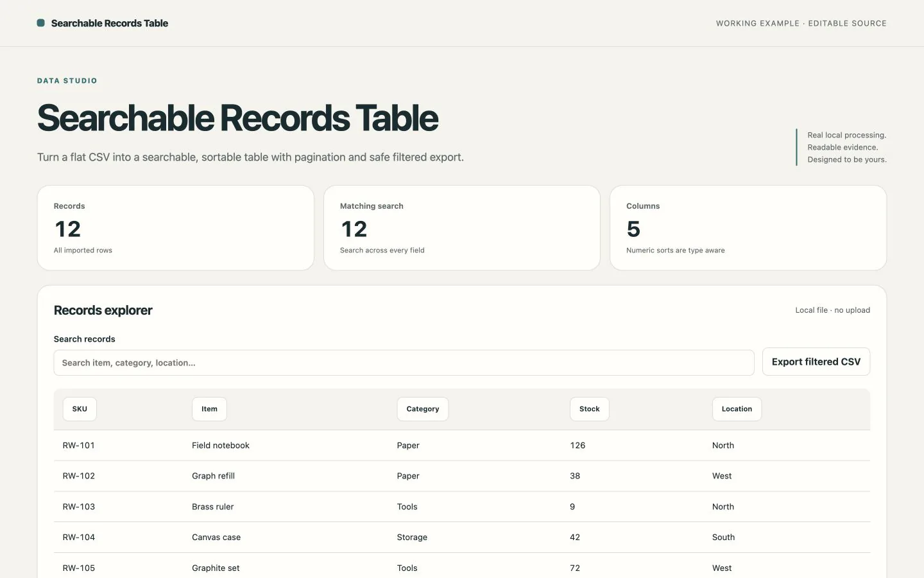Click stock value 9

pos(572,507)
